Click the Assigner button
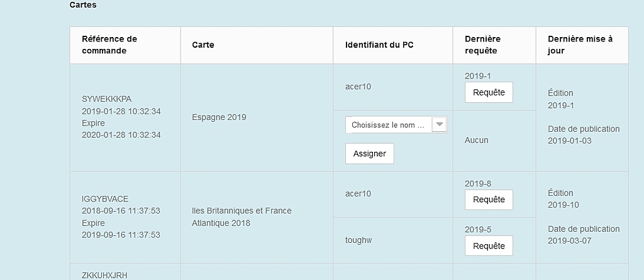 (370, 154)
